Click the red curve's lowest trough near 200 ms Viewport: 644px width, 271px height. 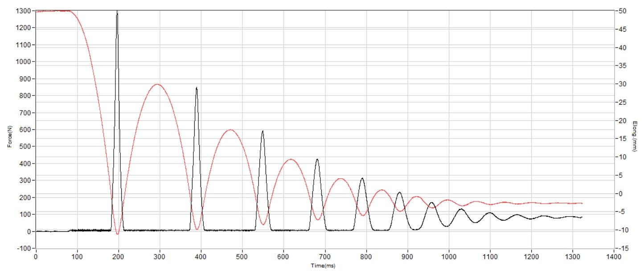pyautogui.click(x=117, y=234)
